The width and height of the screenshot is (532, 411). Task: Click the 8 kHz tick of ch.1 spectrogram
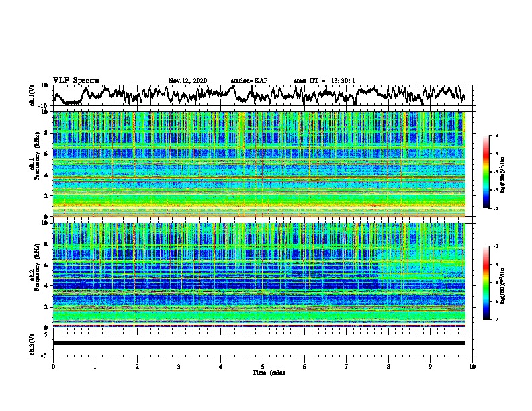(47, 133)
